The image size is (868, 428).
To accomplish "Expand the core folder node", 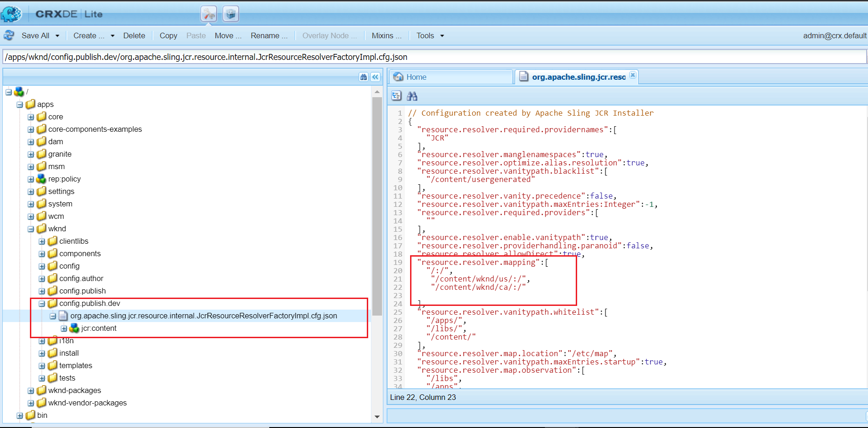I will point(31,117).
